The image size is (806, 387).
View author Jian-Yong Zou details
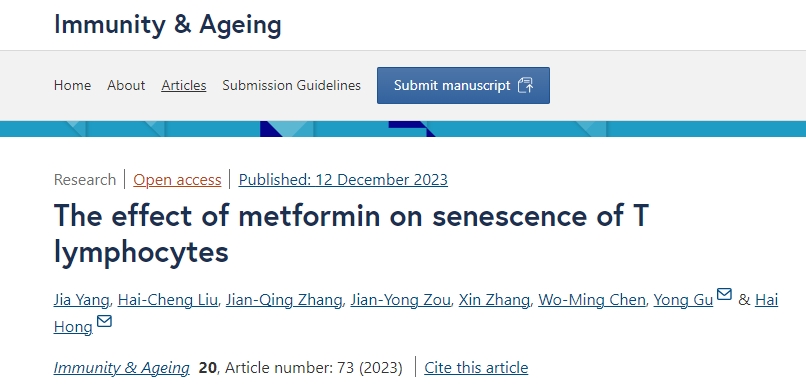(400, 300)
